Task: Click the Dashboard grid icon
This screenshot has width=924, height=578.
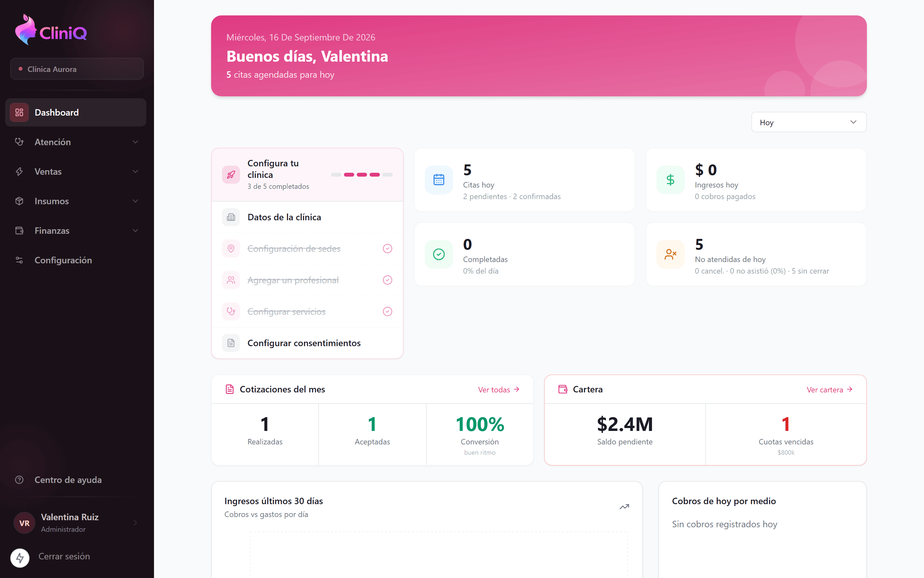Action: click(x=19, y=112)
